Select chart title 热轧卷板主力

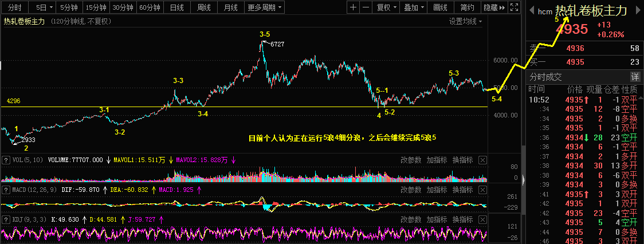[25, 21]
